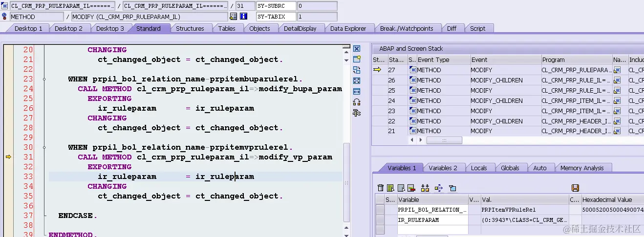Open navigation icon for stack row 26
The image size is (644, 237).
point(617,80)
